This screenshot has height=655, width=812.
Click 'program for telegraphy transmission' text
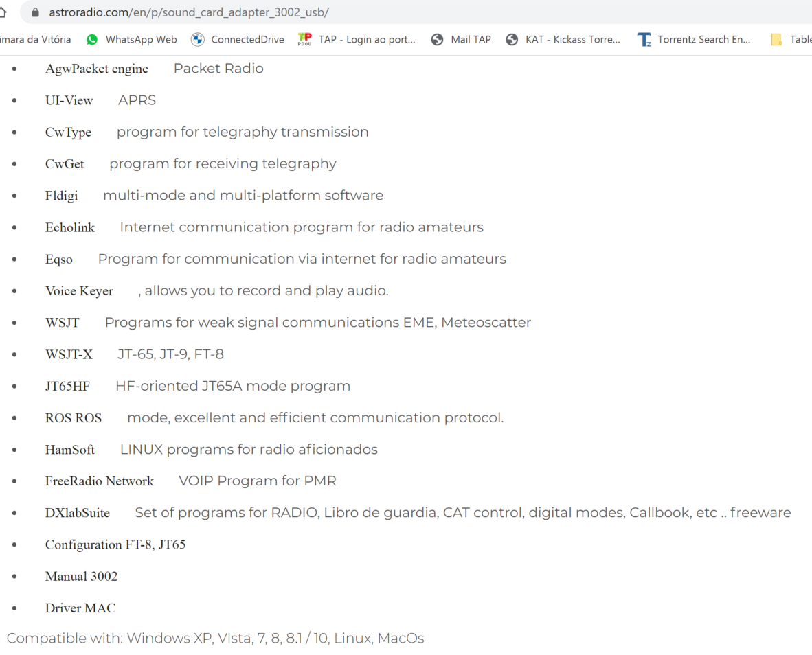243,132
